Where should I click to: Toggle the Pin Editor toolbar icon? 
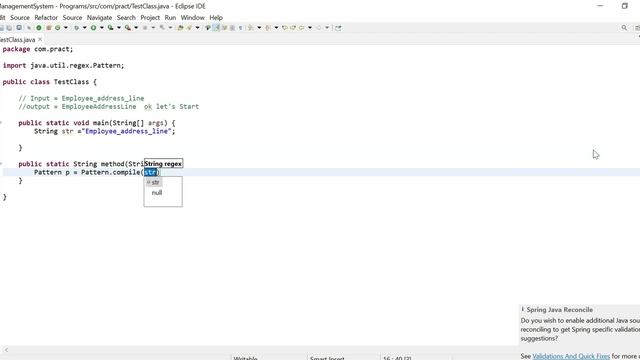coord(338,28)
